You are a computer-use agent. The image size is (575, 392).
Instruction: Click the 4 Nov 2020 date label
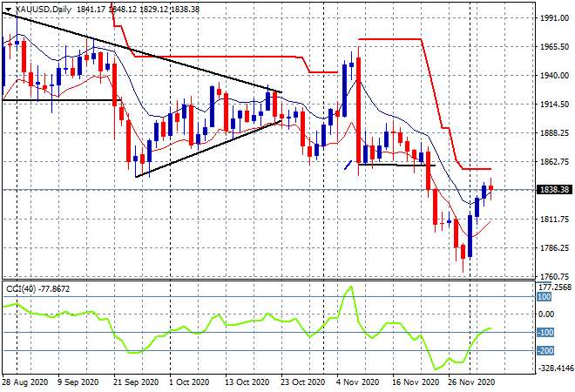click(357, 382)
